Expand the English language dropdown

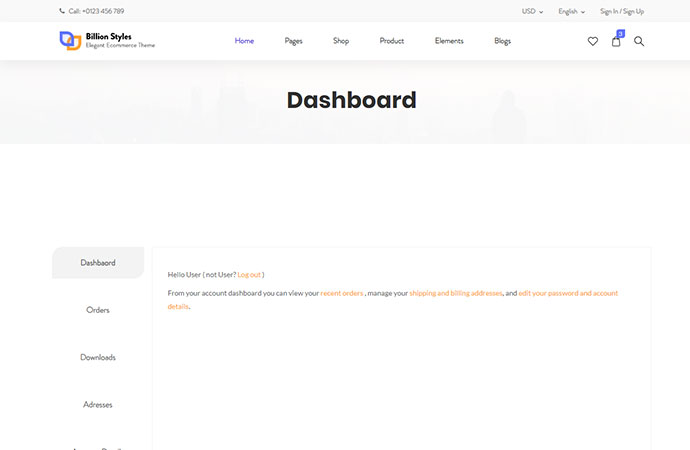click(571, 11)
